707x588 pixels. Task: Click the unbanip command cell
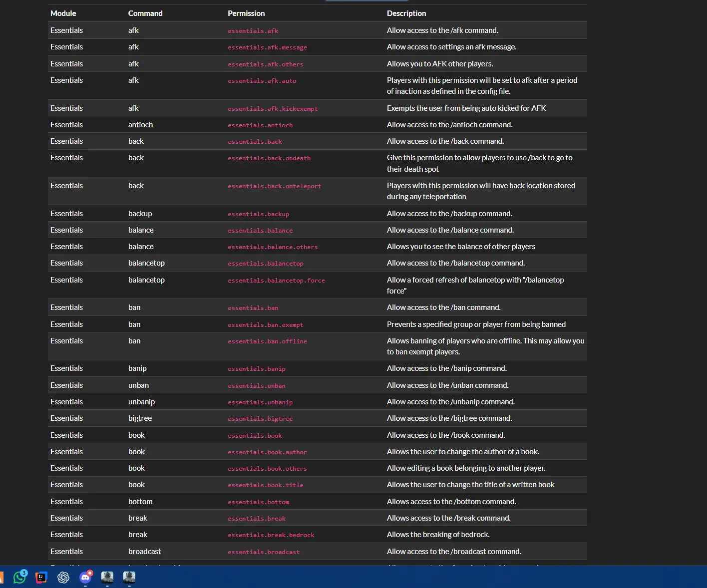[141, 402]
